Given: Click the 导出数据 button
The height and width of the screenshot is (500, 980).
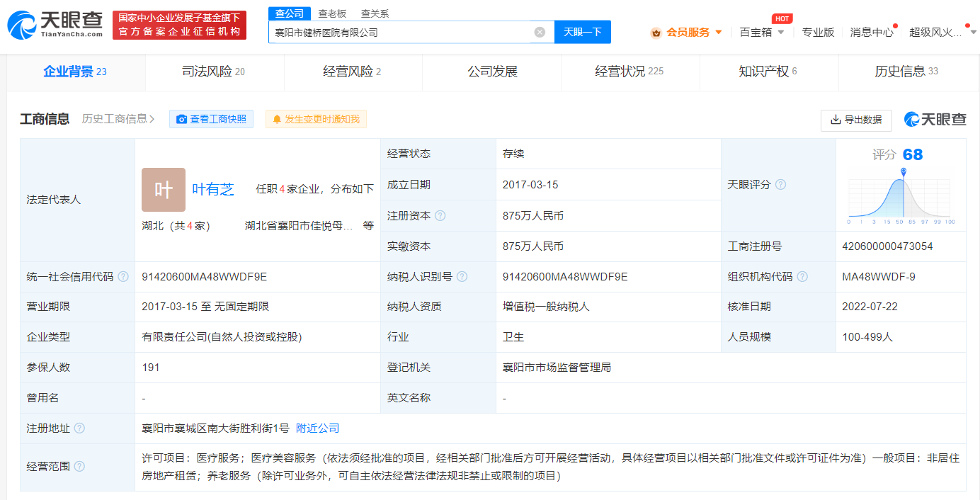Looking at the screenshot, I should click(856, 120).
